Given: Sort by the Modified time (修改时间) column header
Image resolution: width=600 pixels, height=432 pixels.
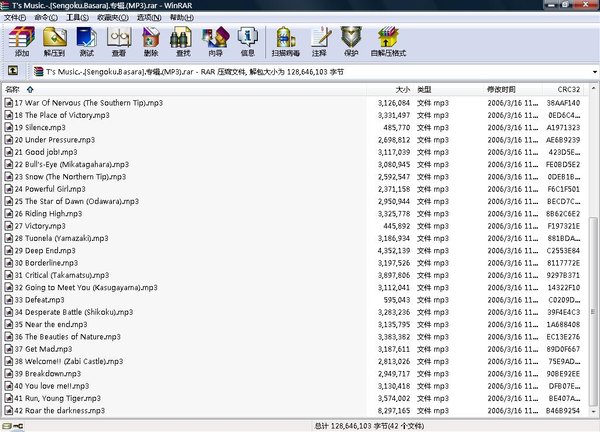Looking at the screenshot, I should tap(512, 90).
